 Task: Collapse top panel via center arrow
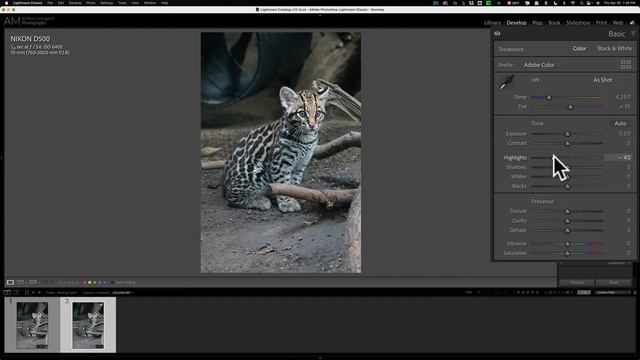click(320, 15)
